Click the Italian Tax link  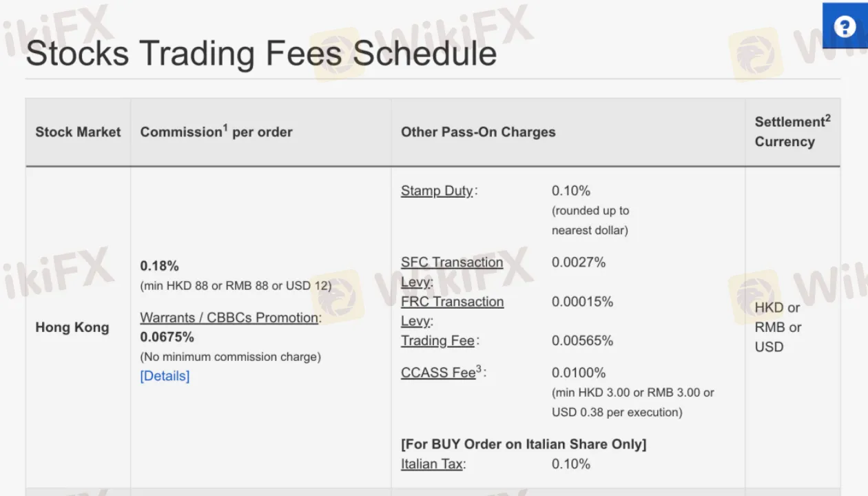(432, 464)
